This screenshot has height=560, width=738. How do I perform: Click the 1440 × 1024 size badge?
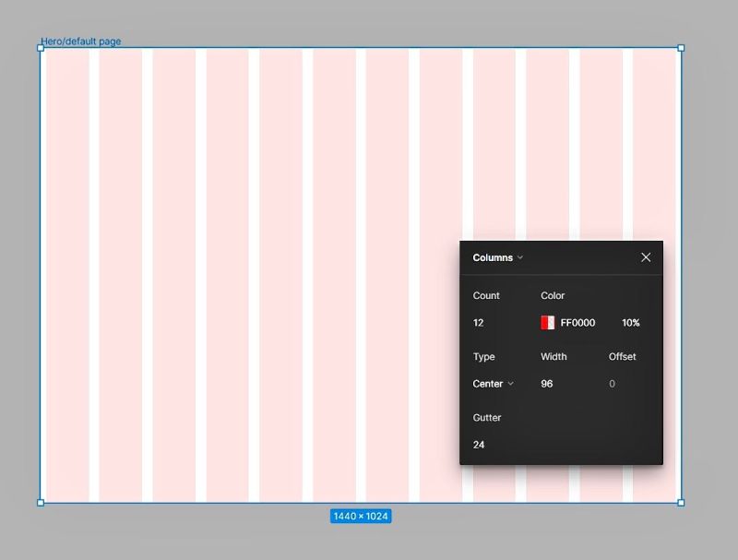pos(360,517)
